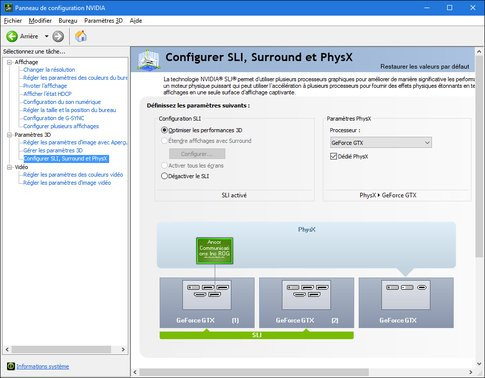
Task: Open the back history dropdown arrow
Action: 46,36
